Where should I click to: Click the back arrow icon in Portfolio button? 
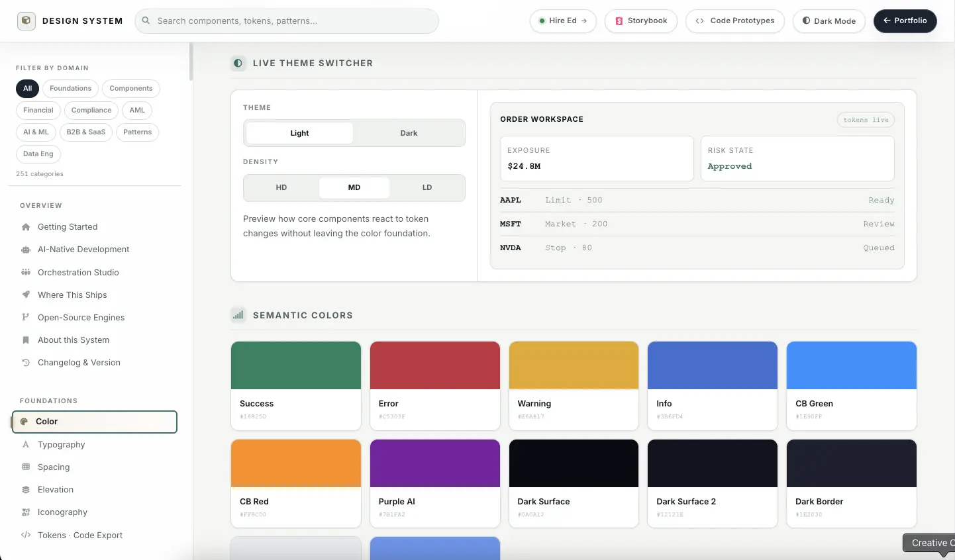tap(887, 21)
